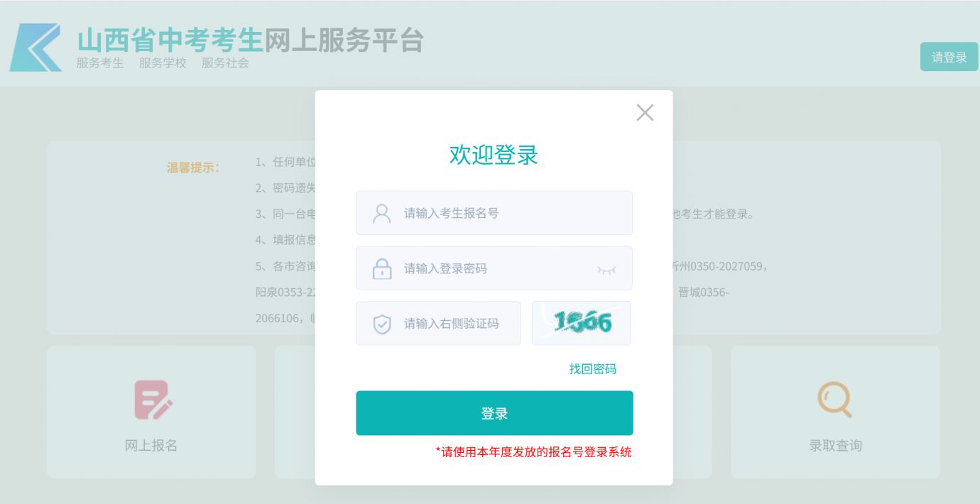Open the 服务考生 menu item
The image size is (980, 504).
99,62
